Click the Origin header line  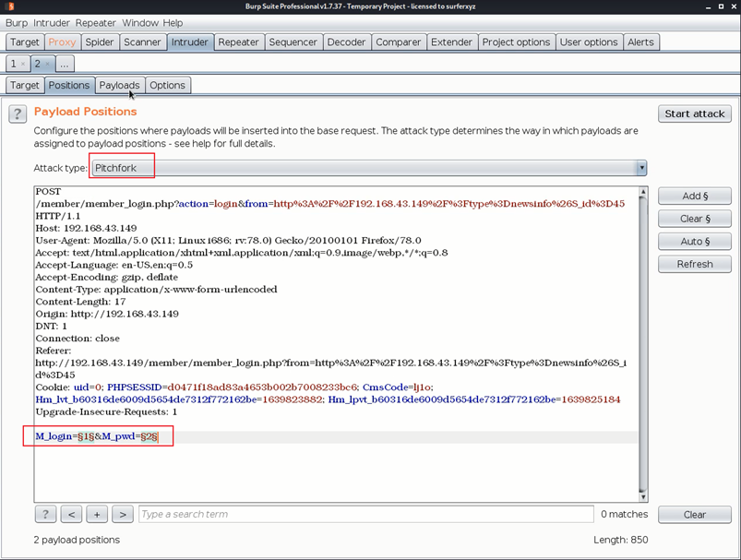[x=107, y=314]
